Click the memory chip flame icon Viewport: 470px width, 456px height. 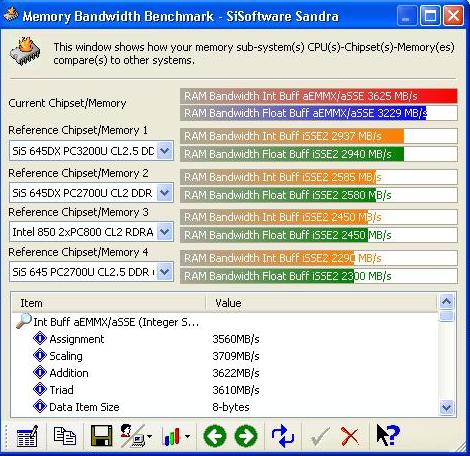(25, 51)
